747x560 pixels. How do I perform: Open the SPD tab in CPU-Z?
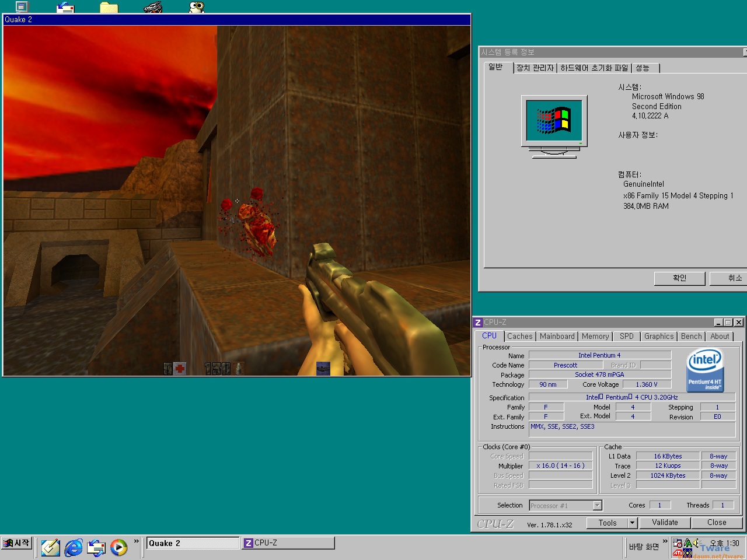pyautogui.click(x=627, y=337)
